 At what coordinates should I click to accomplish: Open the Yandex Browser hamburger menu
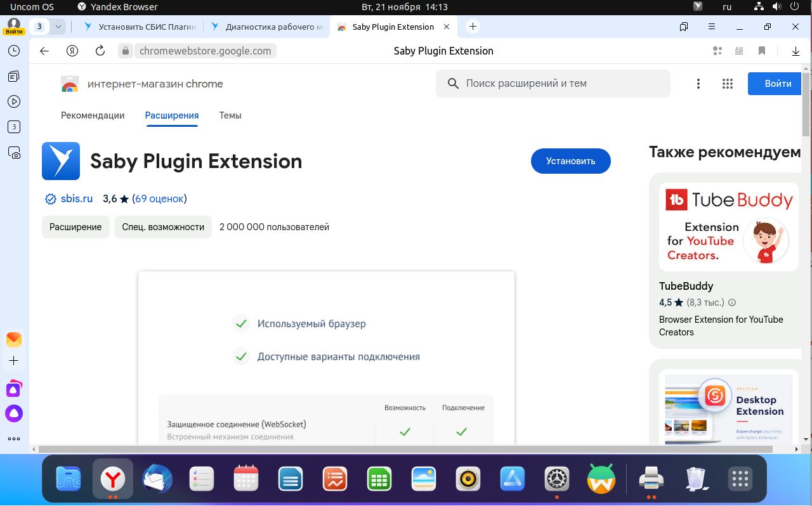[712, 27]
